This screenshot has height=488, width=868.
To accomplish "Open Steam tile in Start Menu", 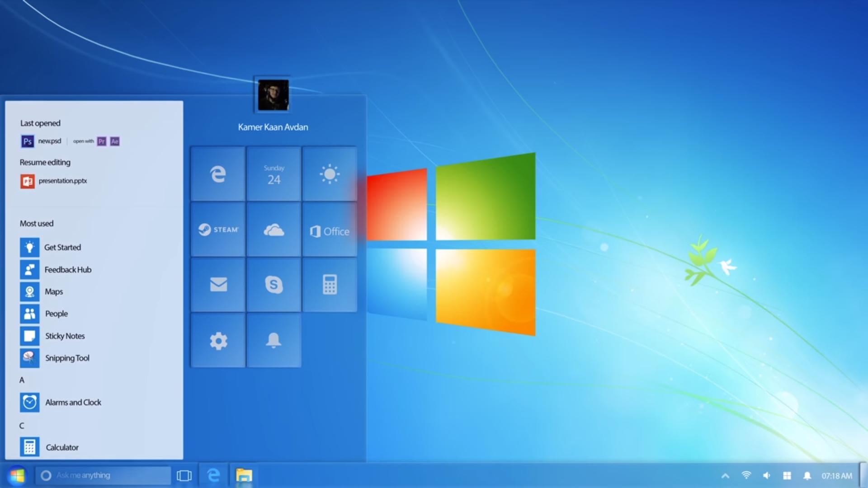I will pos(217,230).
